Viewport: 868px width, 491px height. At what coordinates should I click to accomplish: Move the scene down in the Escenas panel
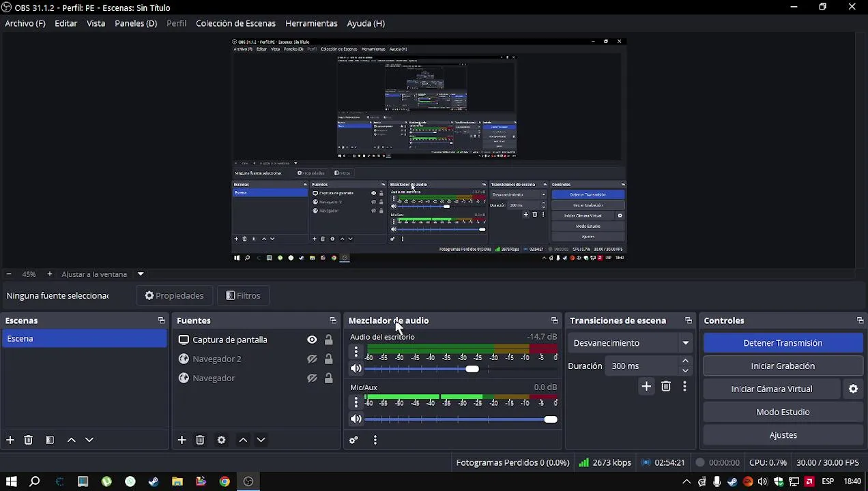(x=89, y=440)
